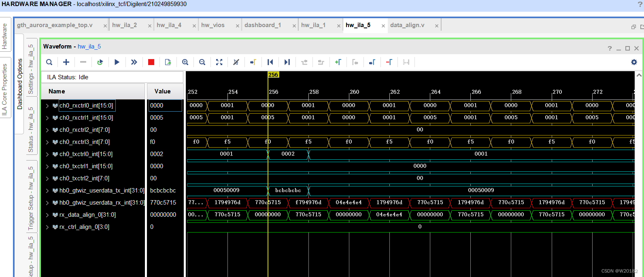Run trigger immediate double-arrow icon
This screenshot has width=644, height=277.
coord(134,62)
